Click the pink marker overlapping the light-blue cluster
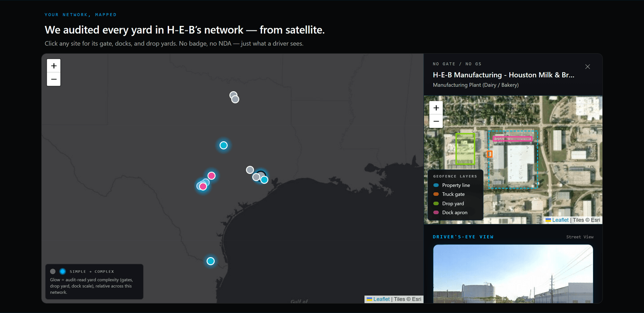Screen dimensions: 644x313 203,186
